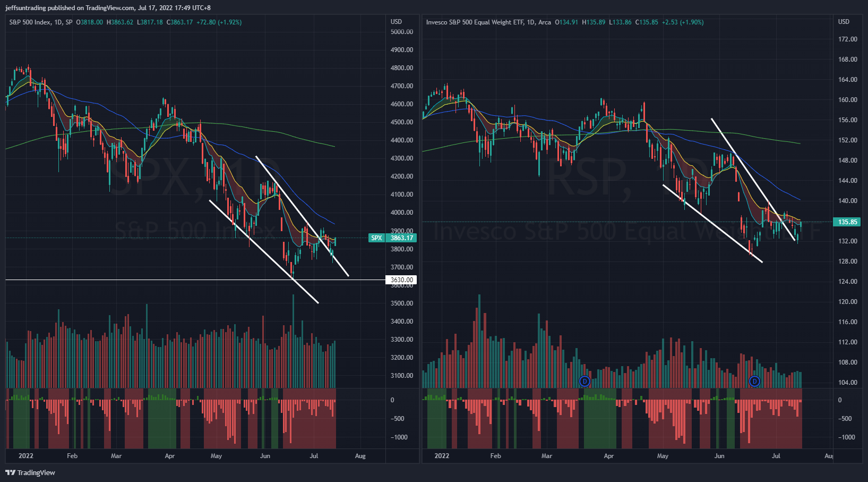
Task: Click the 160.00 label on RSP price axis
Action: (x=847, y=100)
